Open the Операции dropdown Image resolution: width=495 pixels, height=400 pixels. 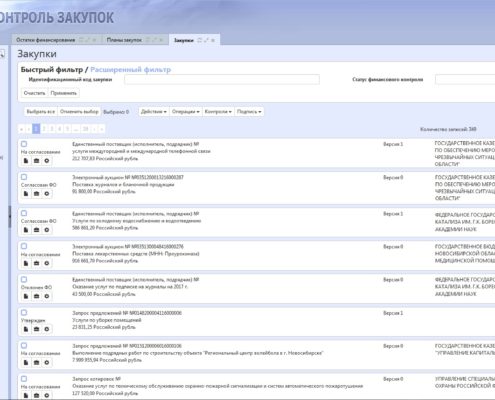(186, 112)
